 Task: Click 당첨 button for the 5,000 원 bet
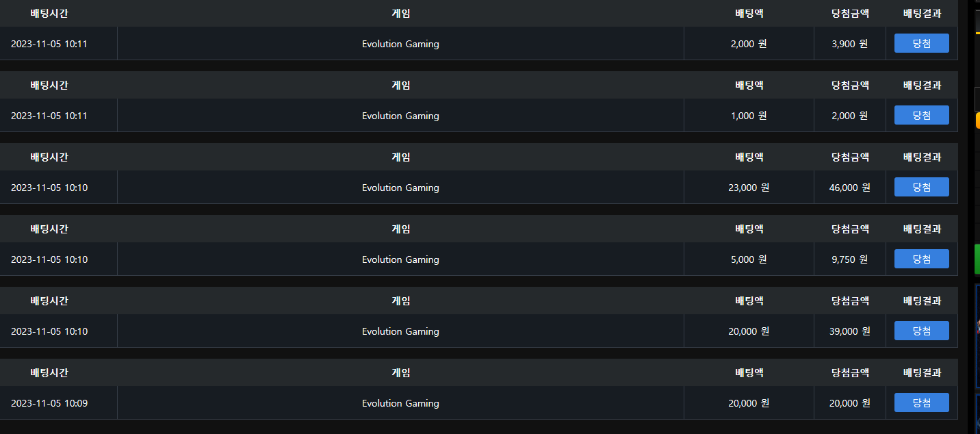pos(921,259)
